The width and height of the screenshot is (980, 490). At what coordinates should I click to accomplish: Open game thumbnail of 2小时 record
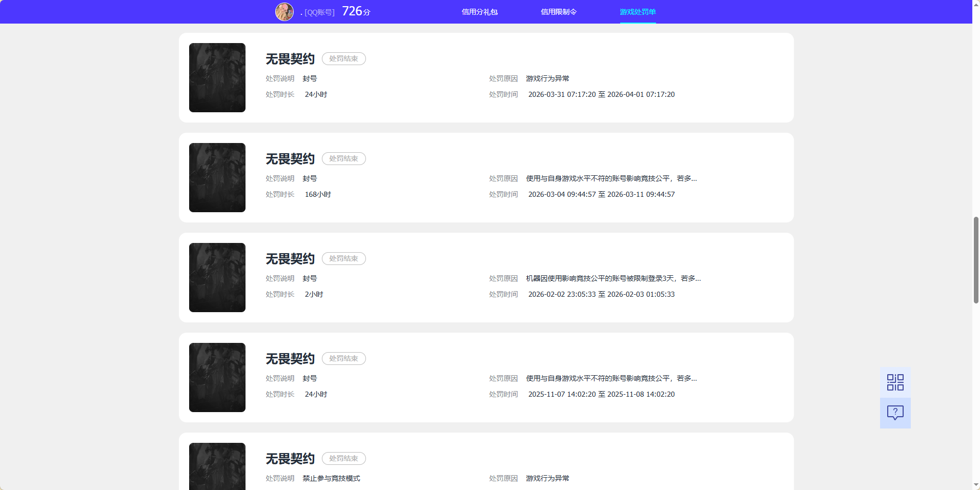(x=217, y=277)
